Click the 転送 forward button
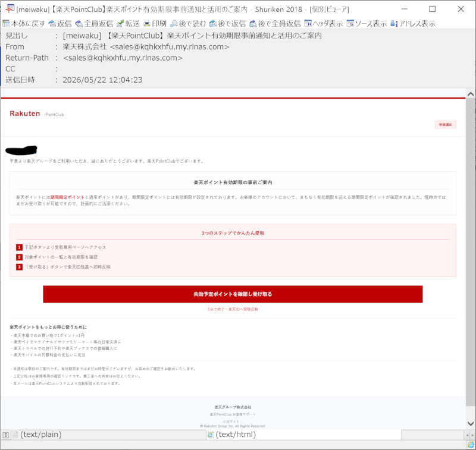 tap(128, 23)
